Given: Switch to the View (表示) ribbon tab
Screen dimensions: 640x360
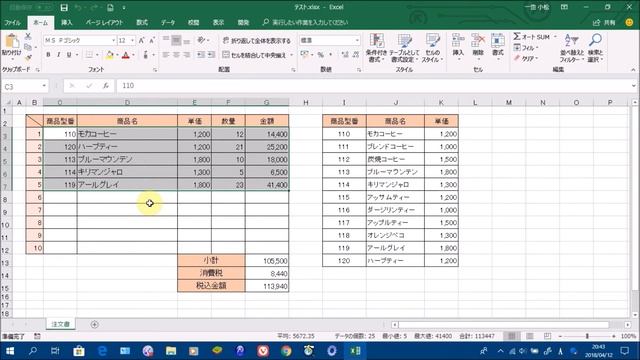Looking at the screenshot, I should tap(218, 22).
